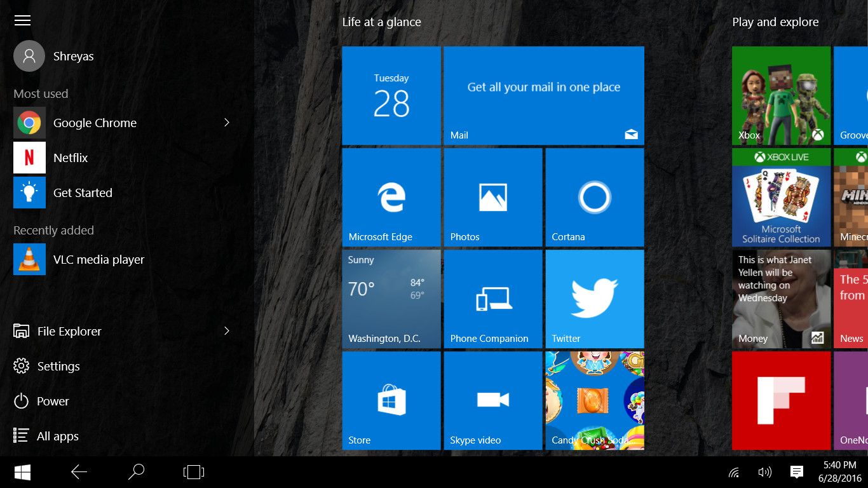The height and width of the screenshot is (488, 868).
Task: Click the Play and explore group header
Action: [x=775, y=22]
